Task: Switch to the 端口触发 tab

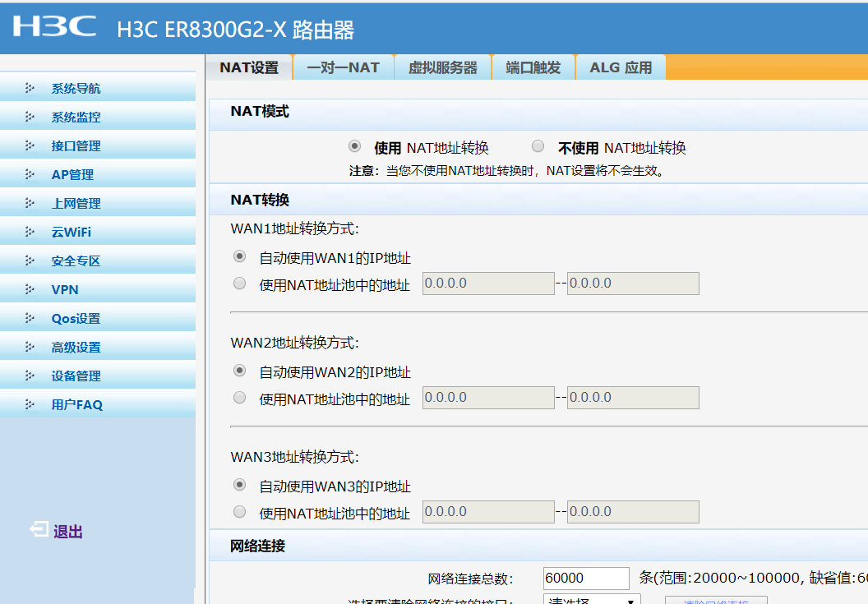Action: coord(533,67)
